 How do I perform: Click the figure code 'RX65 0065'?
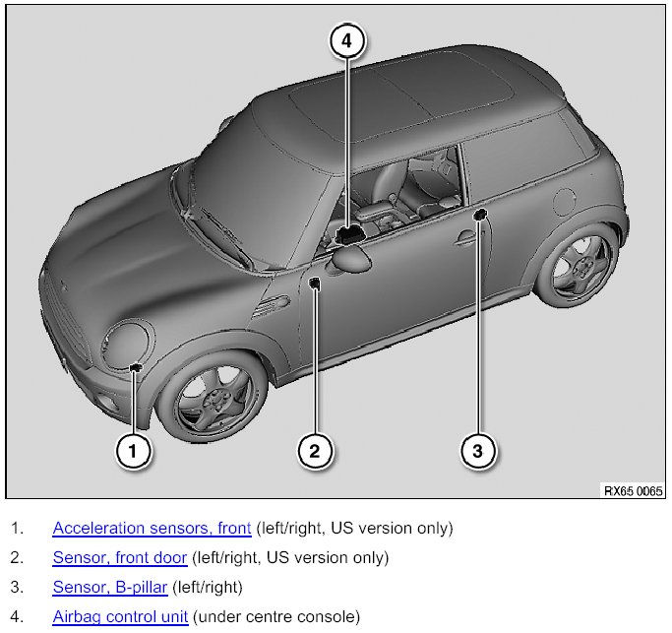coord(633,490)
